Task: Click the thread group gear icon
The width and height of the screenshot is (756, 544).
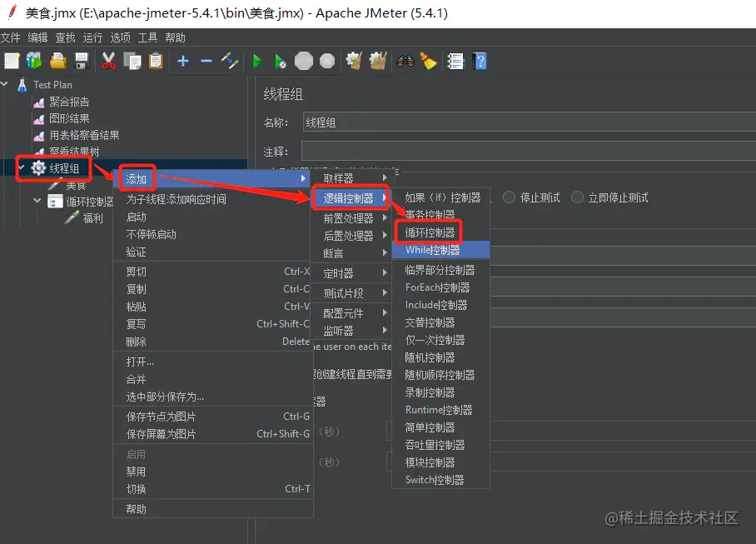Action: (38, 167)
